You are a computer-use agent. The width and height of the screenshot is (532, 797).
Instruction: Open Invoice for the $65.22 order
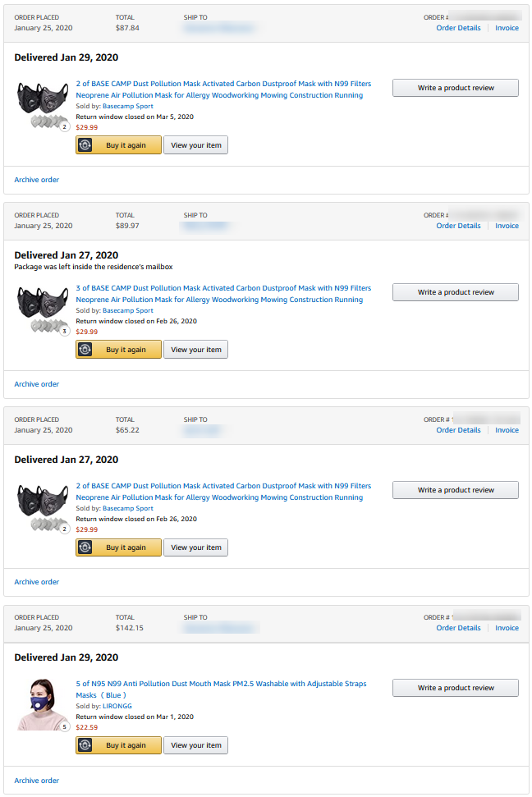507,430
